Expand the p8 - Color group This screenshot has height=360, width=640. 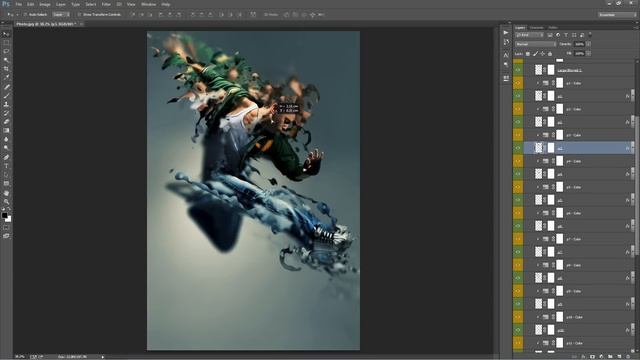pos(538,265)
